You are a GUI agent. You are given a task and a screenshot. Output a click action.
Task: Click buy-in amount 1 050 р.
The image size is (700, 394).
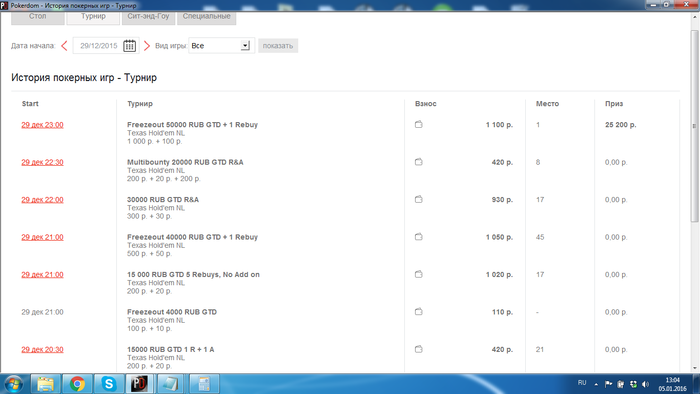(499, 237)
